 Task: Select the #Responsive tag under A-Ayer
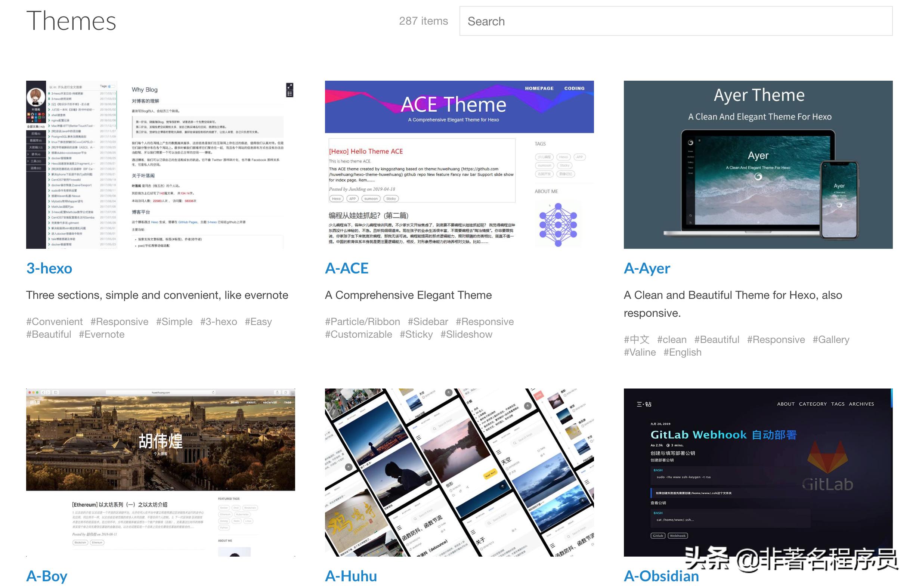click(x=776, y=340)
